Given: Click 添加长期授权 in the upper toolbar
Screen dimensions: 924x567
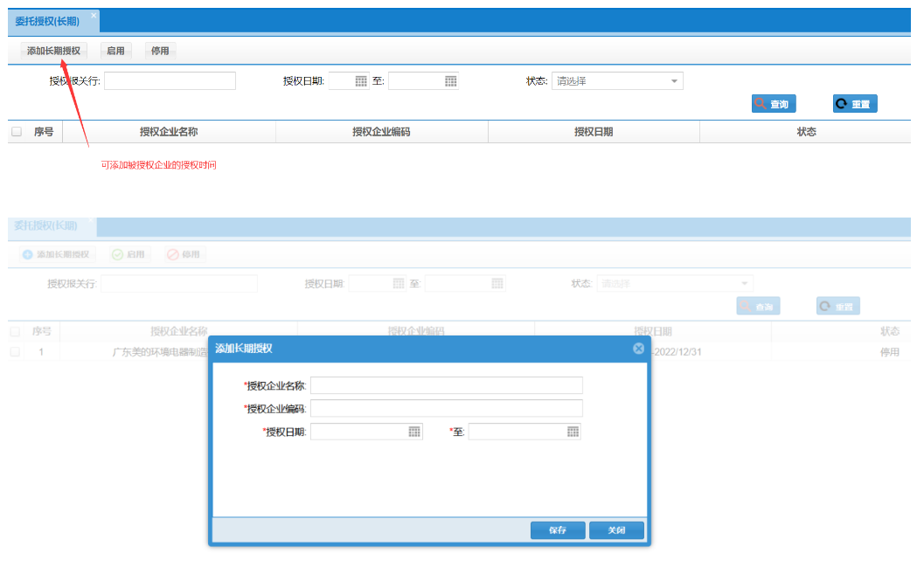Looking at the screenshot, I should (53, 51).
